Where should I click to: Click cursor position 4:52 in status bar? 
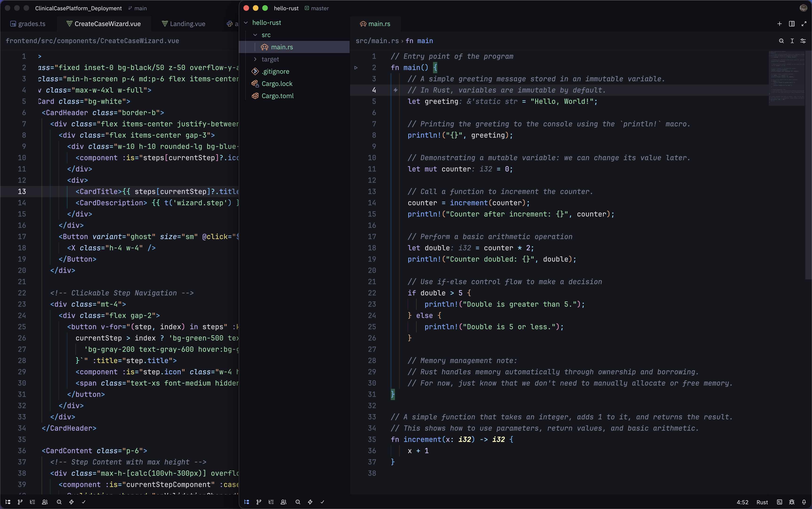[x=742, y=502]
